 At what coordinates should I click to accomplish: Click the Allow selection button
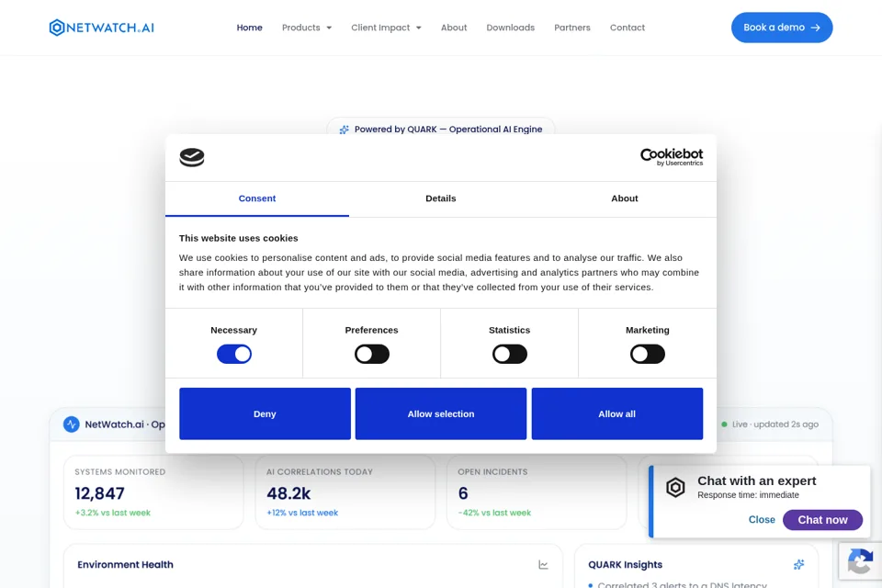click(x=441, y=413)
